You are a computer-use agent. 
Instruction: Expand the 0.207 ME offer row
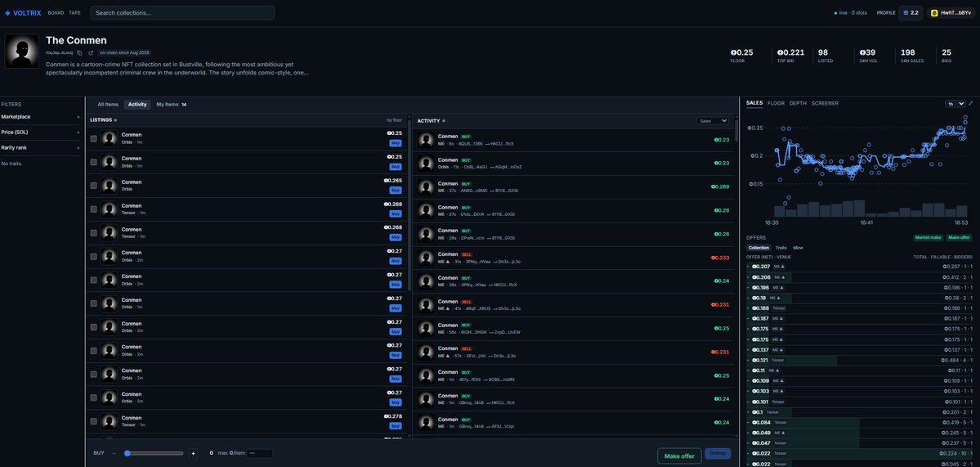click(859, 267)
